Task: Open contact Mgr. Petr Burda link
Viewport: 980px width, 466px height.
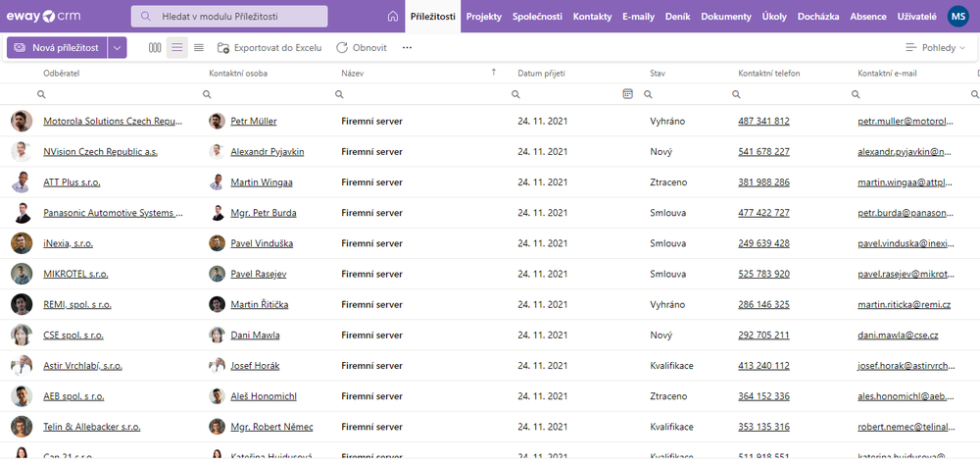Action: [263, 213]
